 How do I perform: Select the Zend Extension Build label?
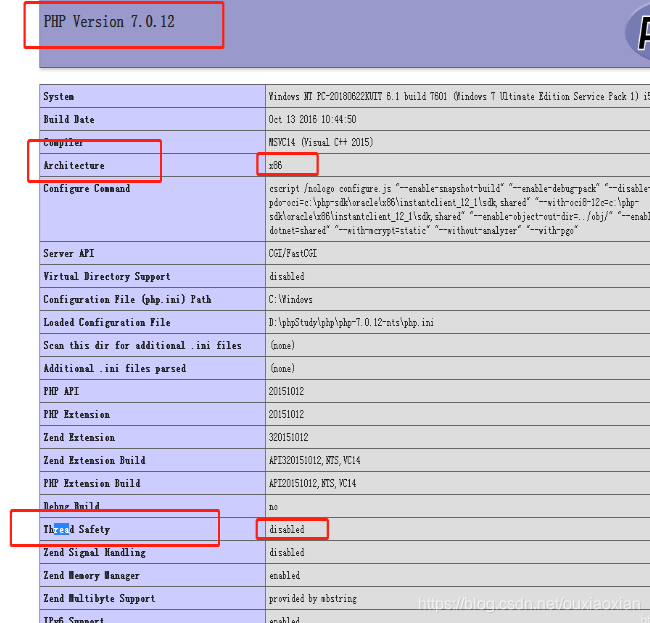point(95,461)
